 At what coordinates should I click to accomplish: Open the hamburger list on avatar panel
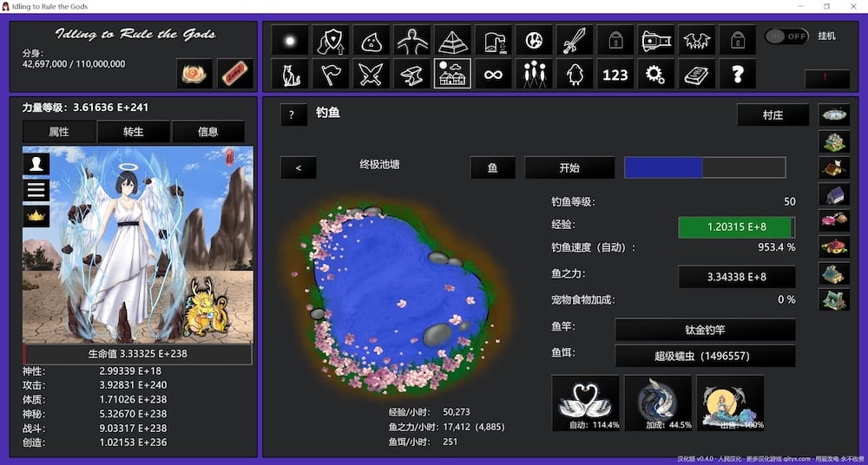36,190
